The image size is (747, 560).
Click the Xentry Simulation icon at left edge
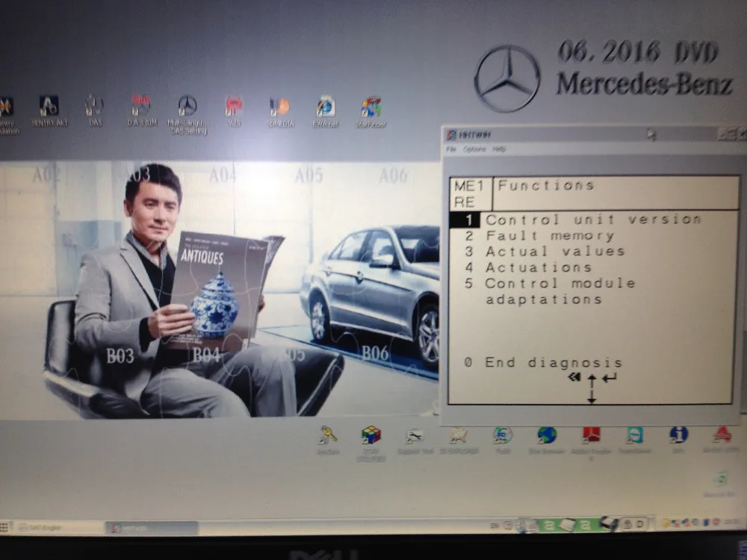click(7, 115)
